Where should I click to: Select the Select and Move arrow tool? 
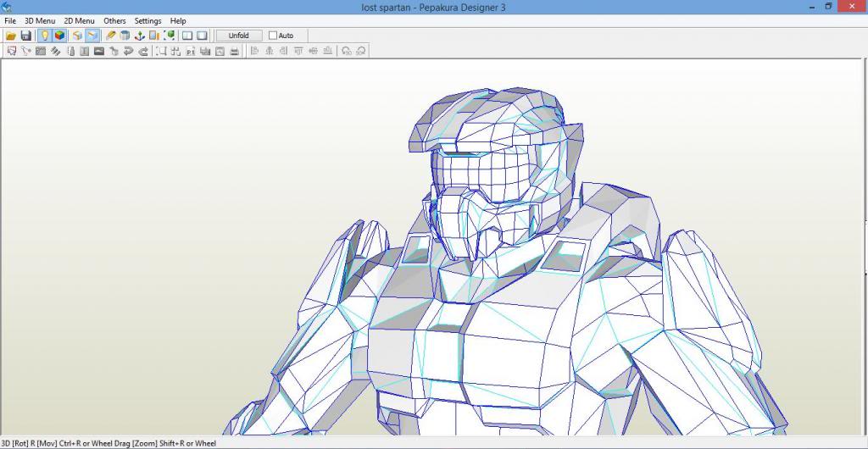pos(12,51)
